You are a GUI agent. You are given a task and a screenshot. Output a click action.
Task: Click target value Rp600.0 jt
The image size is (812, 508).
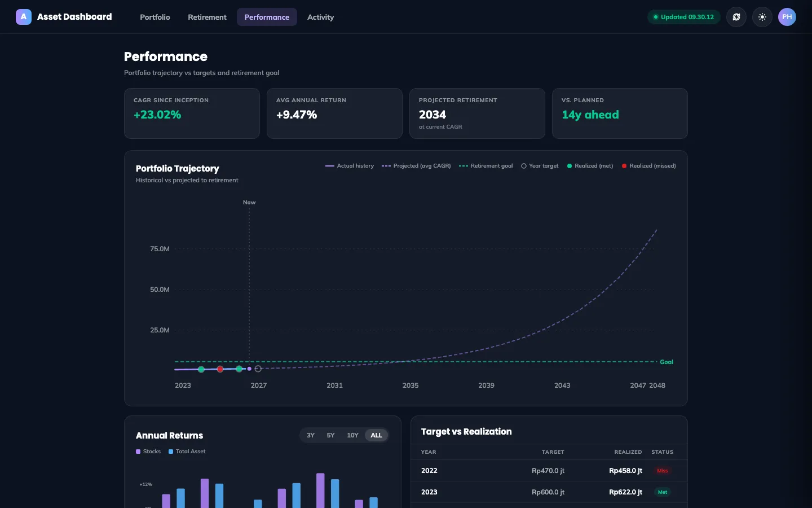[x=548, y=492]
